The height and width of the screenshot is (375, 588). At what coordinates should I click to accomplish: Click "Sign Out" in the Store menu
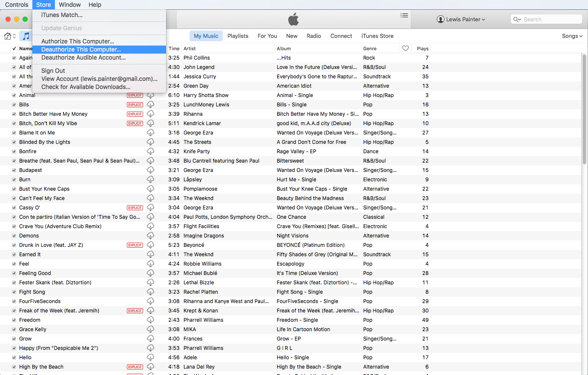click(x=52, y=71)
